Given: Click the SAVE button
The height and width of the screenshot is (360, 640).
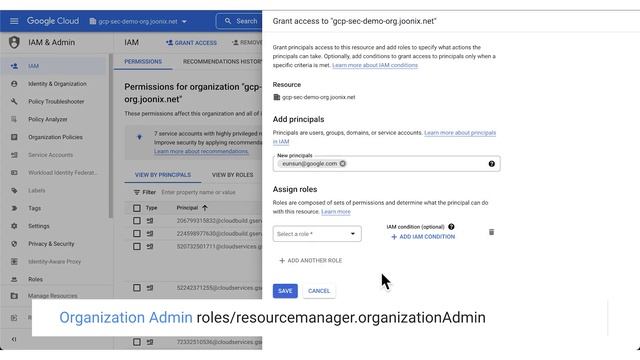Looking at the screenshot, I should (x=285, y=291).
